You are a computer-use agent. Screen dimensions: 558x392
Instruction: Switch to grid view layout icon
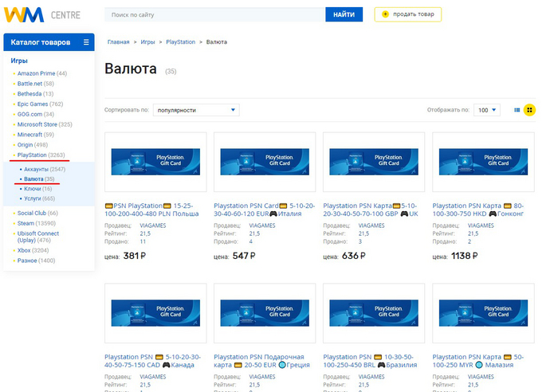tap(529, 110)
